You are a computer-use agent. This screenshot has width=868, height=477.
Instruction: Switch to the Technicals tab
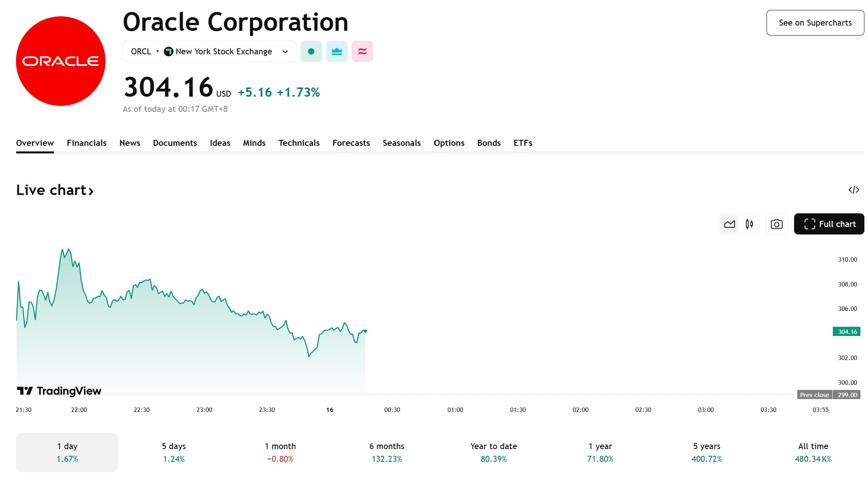pos(299,143)
